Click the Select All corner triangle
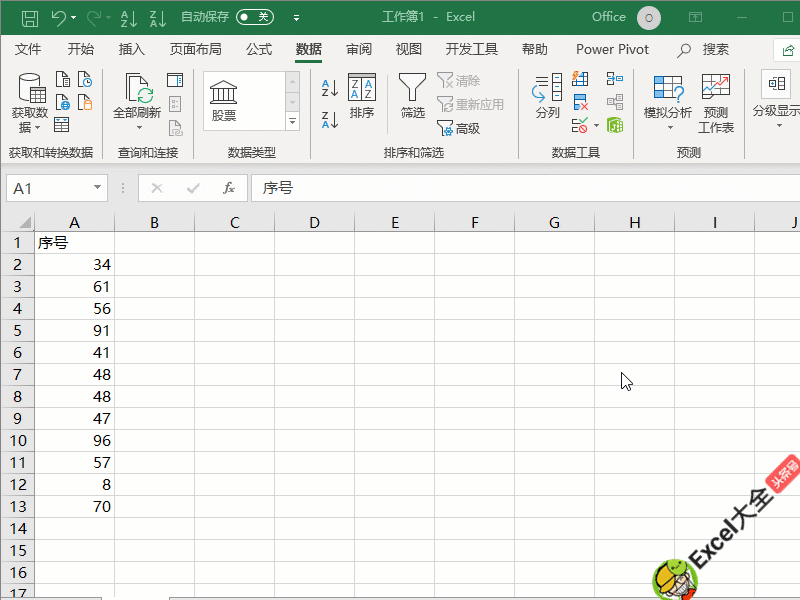 pos(24,222)
